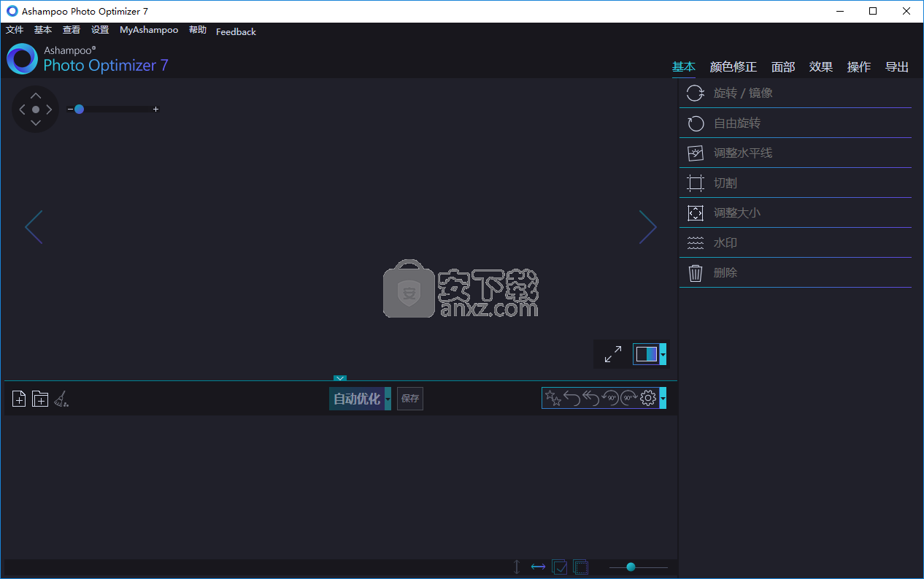
Task: Click the 自动优化 (Auto Optimize) button
Action: [x=357, y=399]
